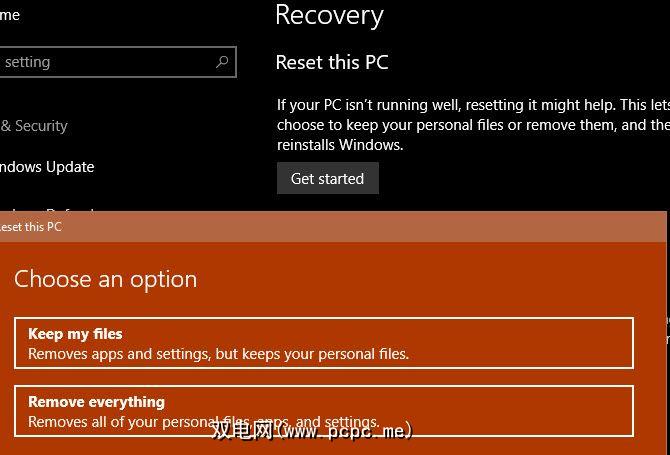Click the pcpc.me watermark text

click(312, 430)
